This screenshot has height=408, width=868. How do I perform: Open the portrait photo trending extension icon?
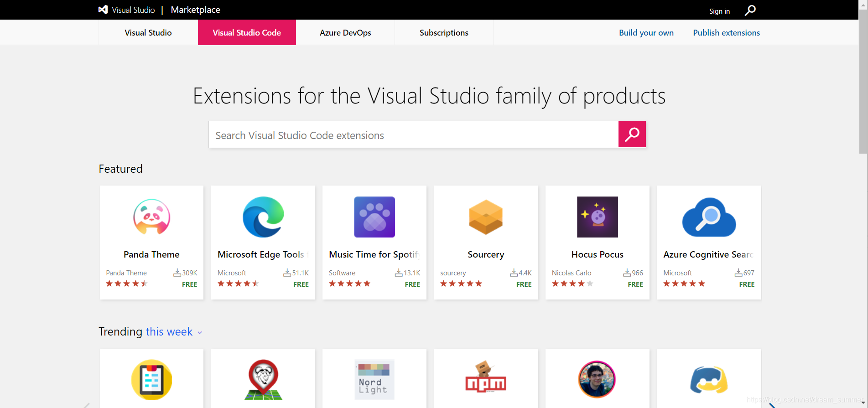[597, 379]
